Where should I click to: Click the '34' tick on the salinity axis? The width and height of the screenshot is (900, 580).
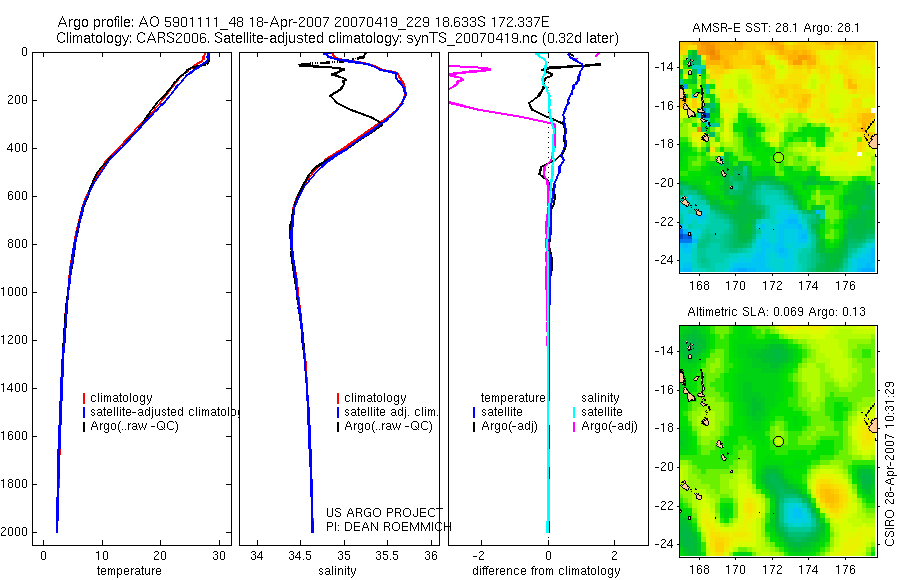click(x=257, y=555)
